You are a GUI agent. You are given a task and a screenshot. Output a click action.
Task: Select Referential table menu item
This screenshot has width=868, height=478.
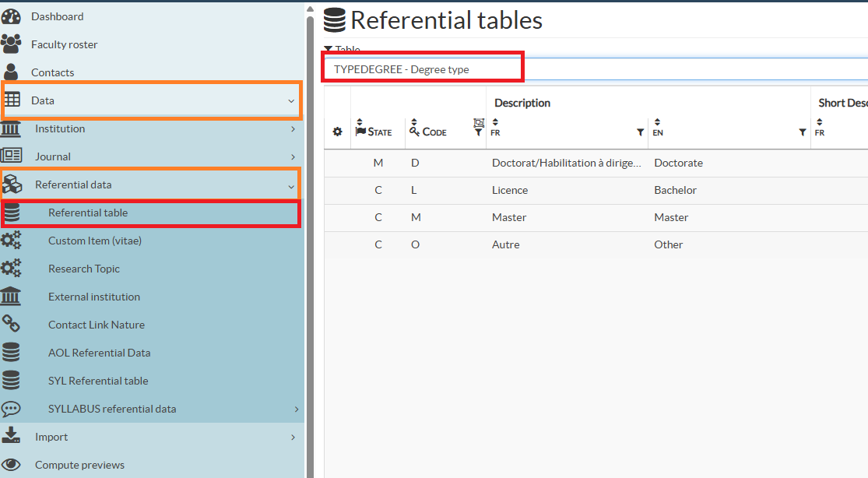tap(88, 213)
